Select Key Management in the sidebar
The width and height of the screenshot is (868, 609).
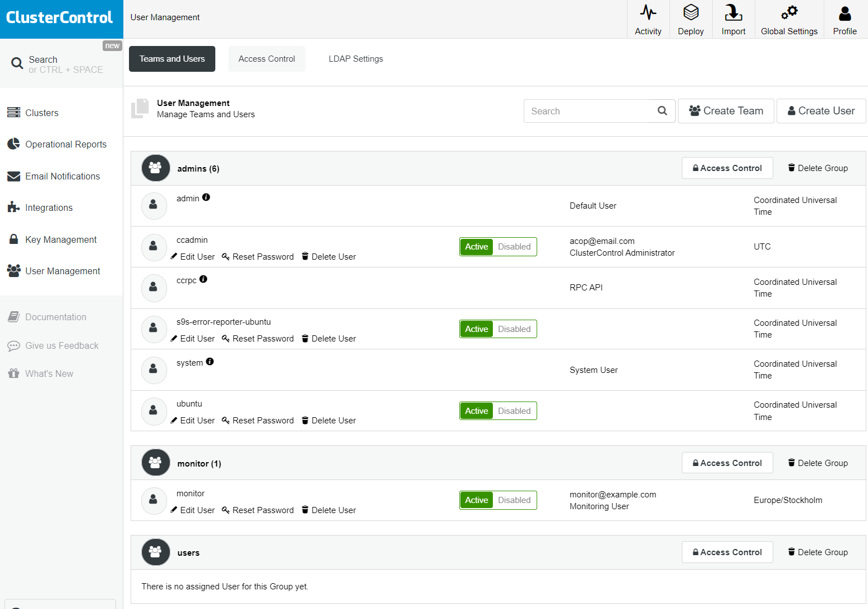[x=61, y=239]
